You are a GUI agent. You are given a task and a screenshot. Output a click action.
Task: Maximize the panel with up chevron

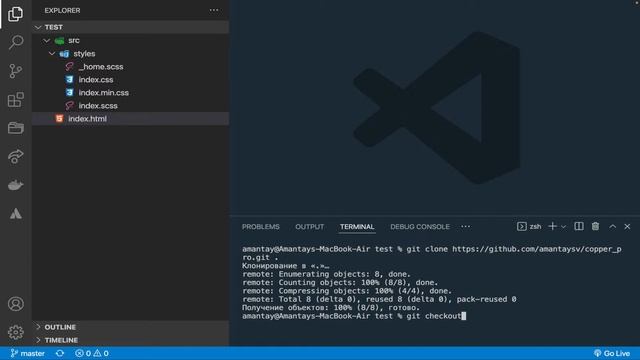coord(613,227)
